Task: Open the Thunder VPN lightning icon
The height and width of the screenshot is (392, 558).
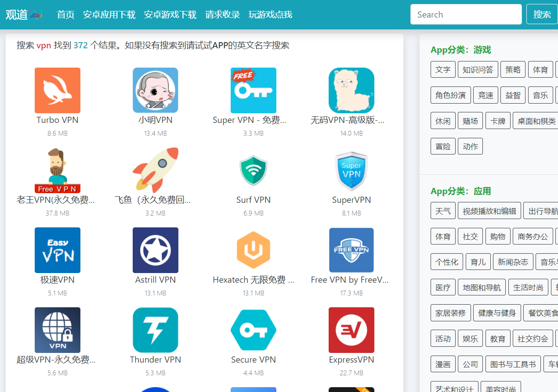Action: [156, 330]
